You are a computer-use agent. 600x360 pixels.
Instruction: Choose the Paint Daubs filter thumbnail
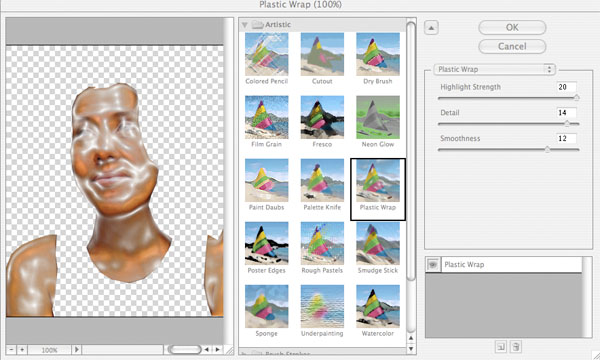(266, 181)
